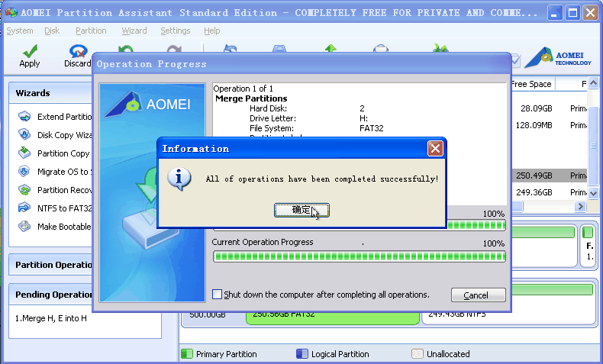Open the Disk menu
Image resolution: width=603 pixels, height=364 pixels.
click(52, 31)
